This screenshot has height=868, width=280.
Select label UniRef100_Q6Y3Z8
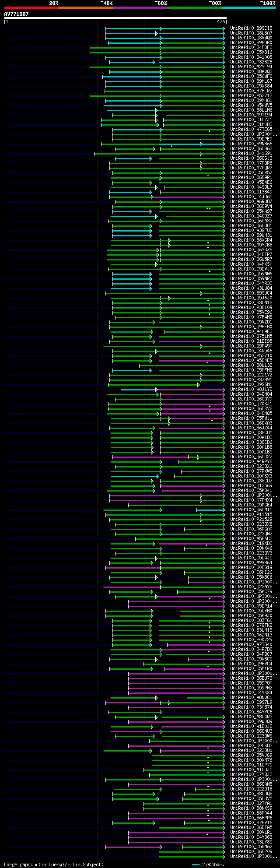click(x=251, y=250)
